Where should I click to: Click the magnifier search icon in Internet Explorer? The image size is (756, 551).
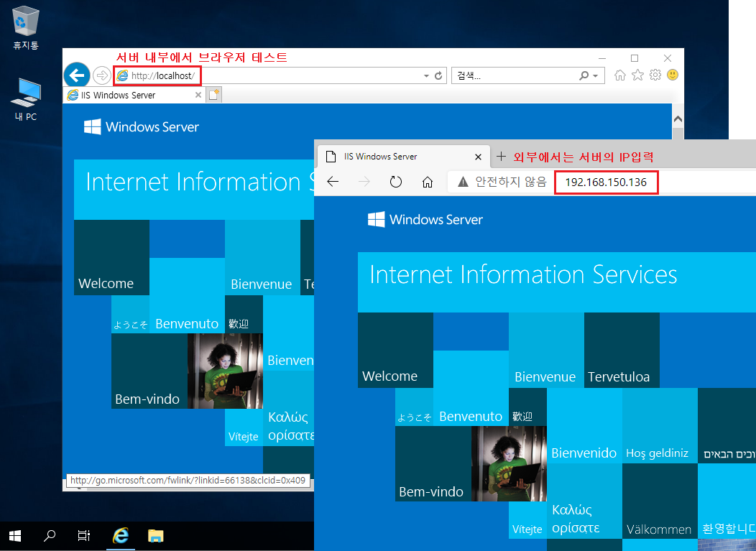pos(584,75)
